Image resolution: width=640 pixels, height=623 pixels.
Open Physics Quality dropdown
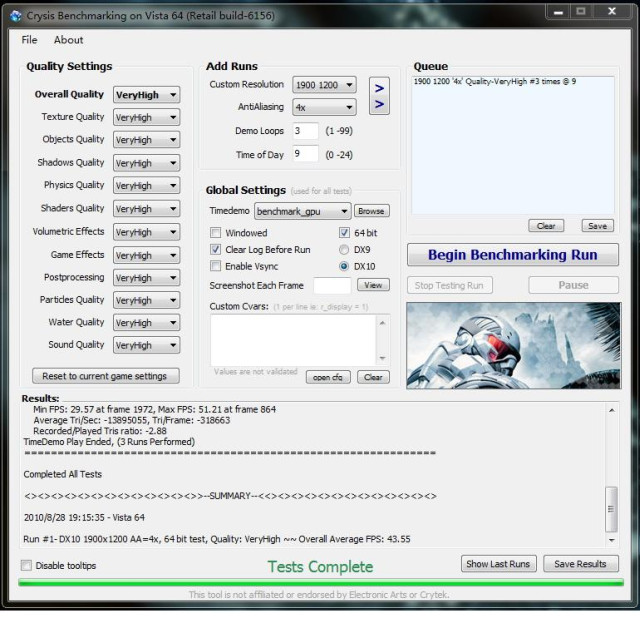click(x=147, y=186)
